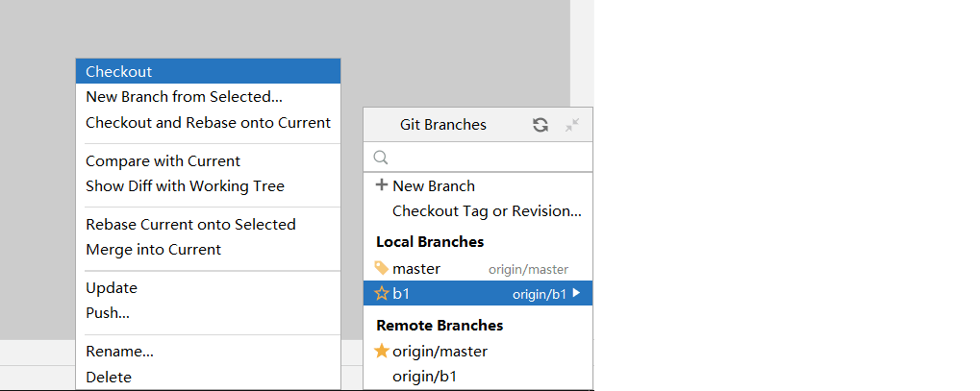
Task: Click the magnifier search icon
Action: point(381,157)
